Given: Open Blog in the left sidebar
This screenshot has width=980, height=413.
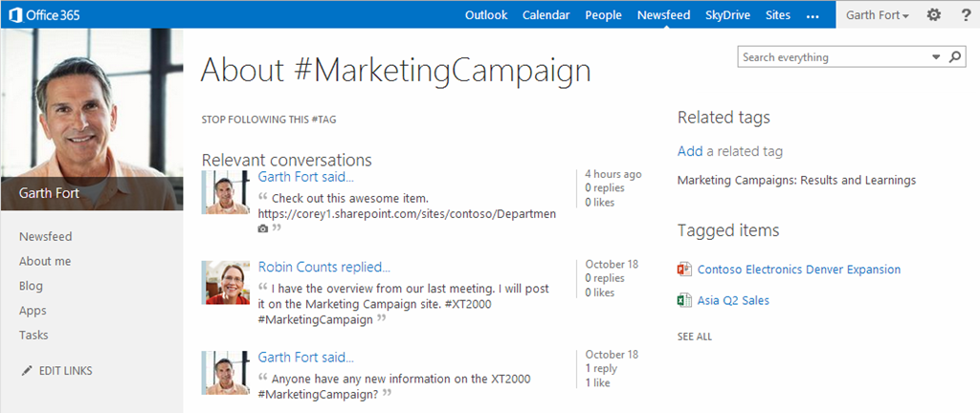Looking at the screenshot, I should [x=31, y=286].
